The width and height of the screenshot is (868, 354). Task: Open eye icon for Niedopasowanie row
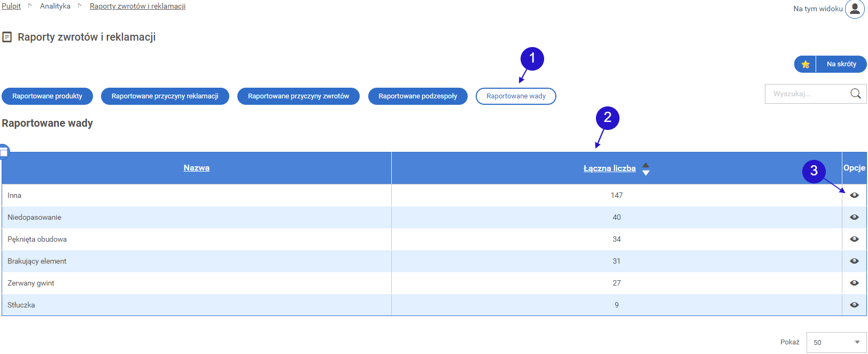[x=854, y=217]
